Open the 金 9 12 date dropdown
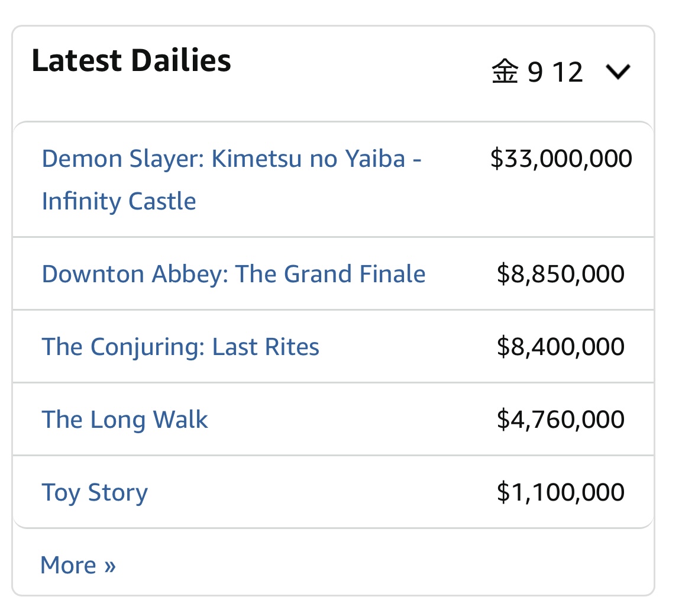 (561, 72)
